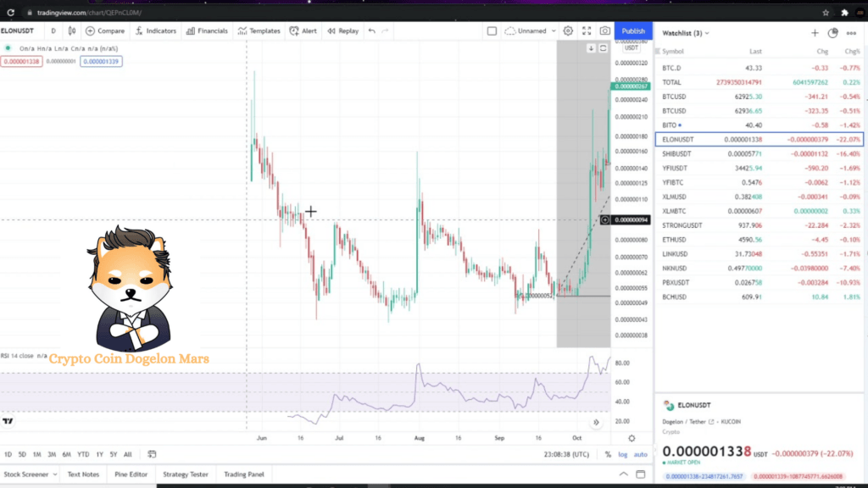Open the candlestick chart type selector

72,31
